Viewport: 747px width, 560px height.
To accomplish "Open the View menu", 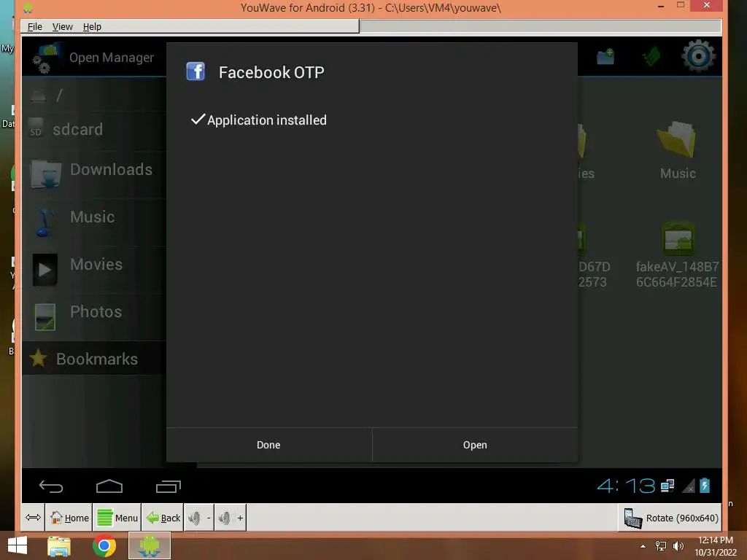I will (x=63, y=27).
